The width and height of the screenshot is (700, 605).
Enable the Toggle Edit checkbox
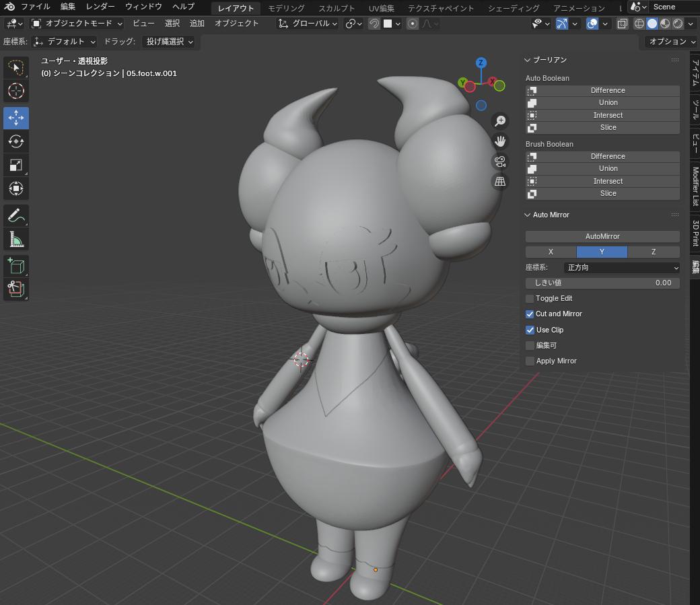(530, 298)
